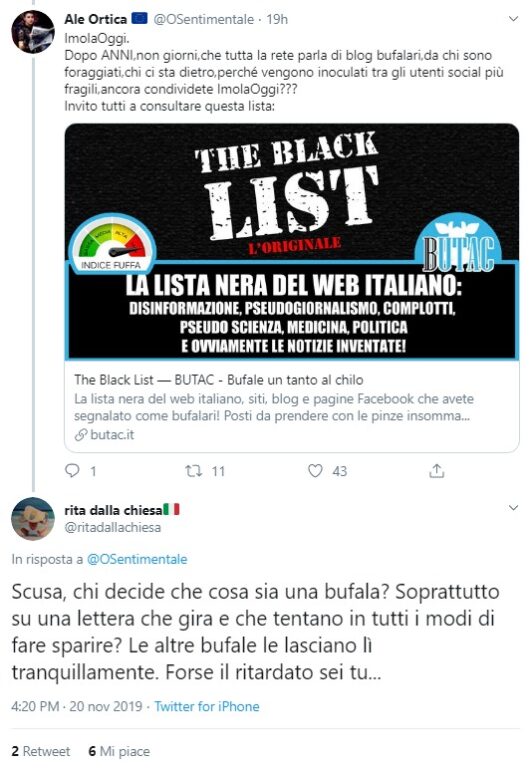Open The Black List preview image
The height and width of the screenshot is (768, 532).
tap(292, 242)
